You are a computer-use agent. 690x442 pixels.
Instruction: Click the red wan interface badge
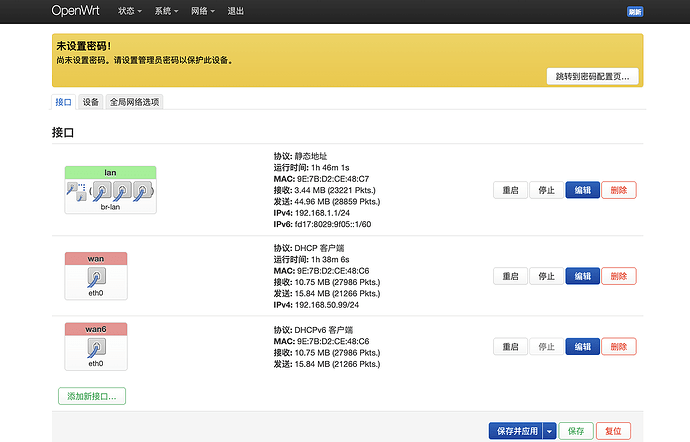(96, 259)
